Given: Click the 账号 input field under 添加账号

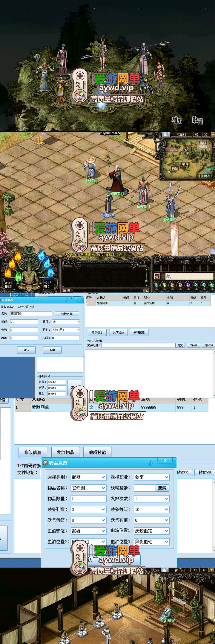Looking at the screenshot, I should [56, 382].
